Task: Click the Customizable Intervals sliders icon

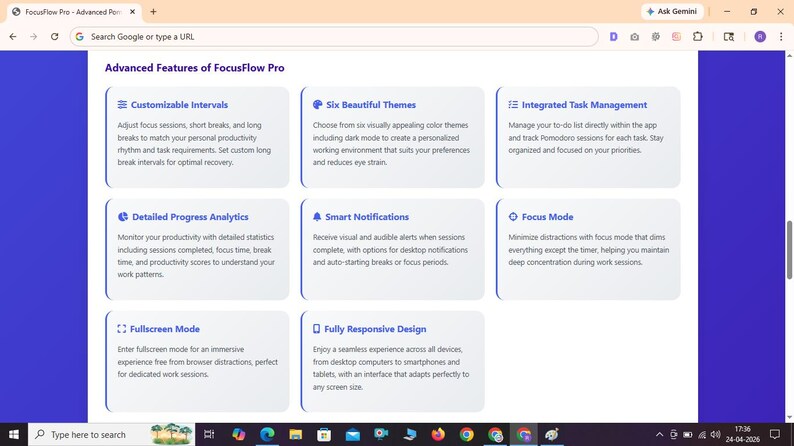Action: 122,105
